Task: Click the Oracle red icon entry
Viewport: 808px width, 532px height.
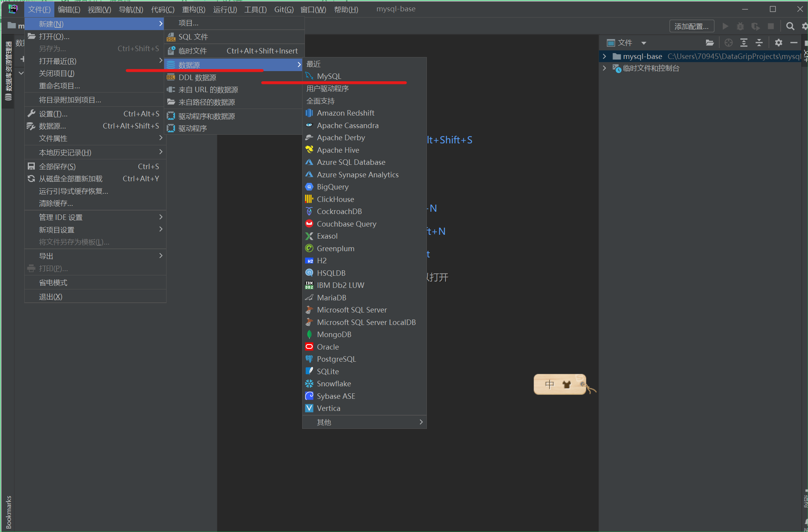Action: click(309, 347)
